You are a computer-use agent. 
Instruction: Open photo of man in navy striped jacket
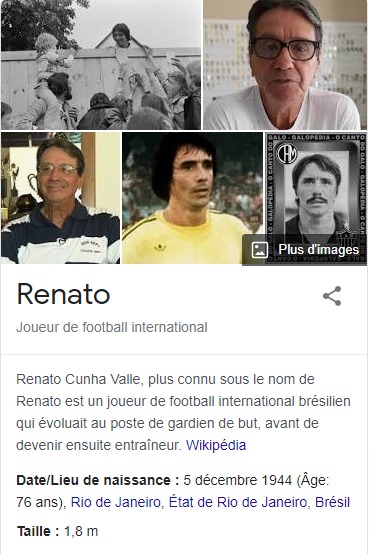(60, 198)
